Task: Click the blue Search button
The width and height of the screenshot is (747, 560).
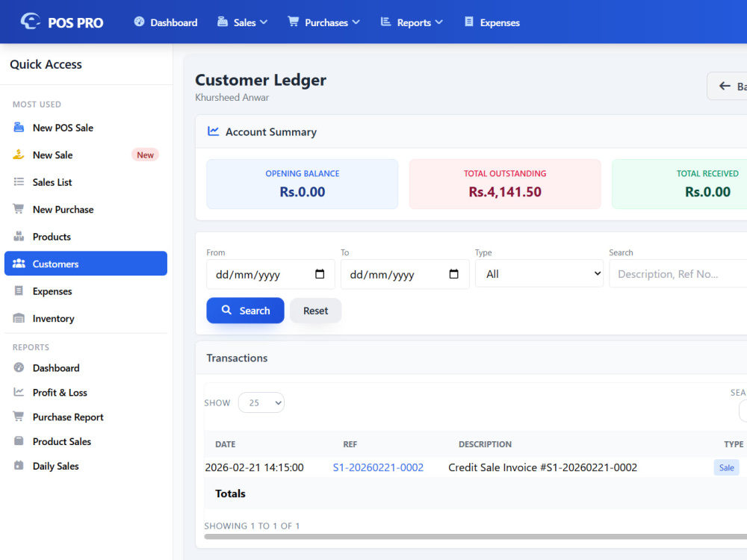Action: [245, 311]
